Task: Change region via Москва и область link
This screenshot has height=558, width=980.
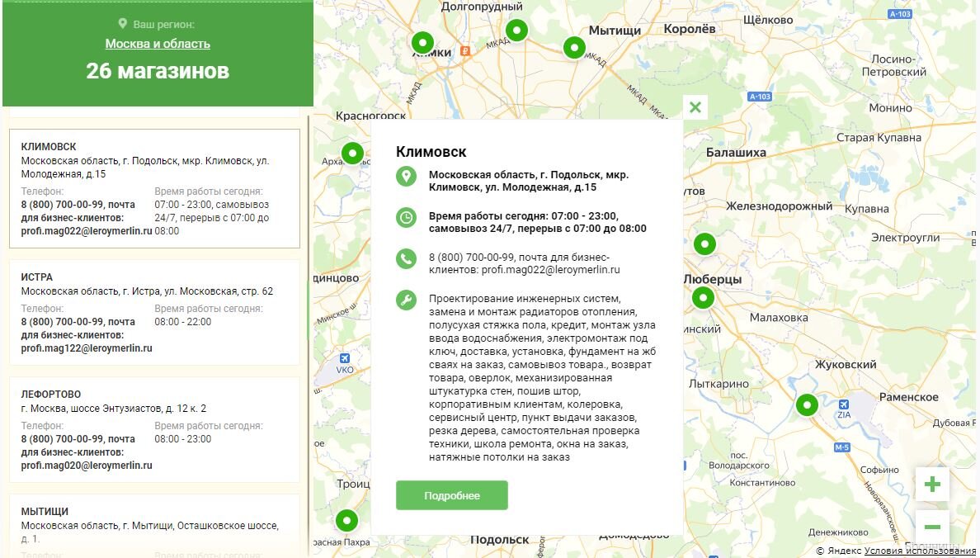Action: pos(158,44)
